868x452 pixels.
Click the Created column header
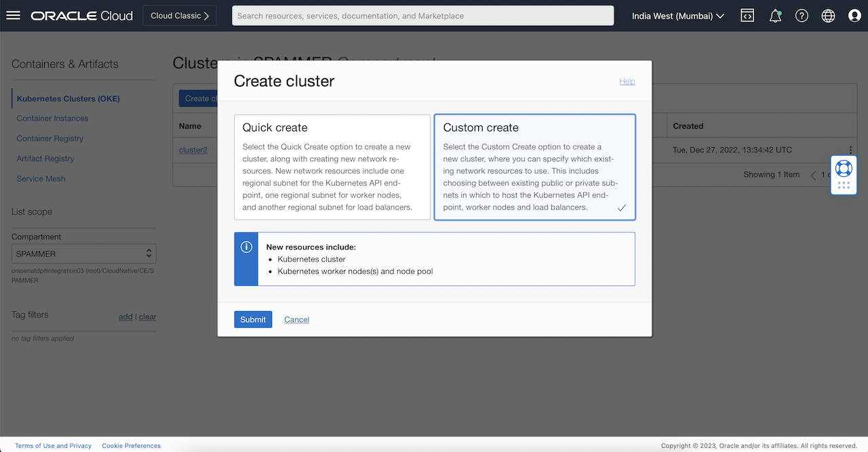pyautogui.click(x=688, y=126)
